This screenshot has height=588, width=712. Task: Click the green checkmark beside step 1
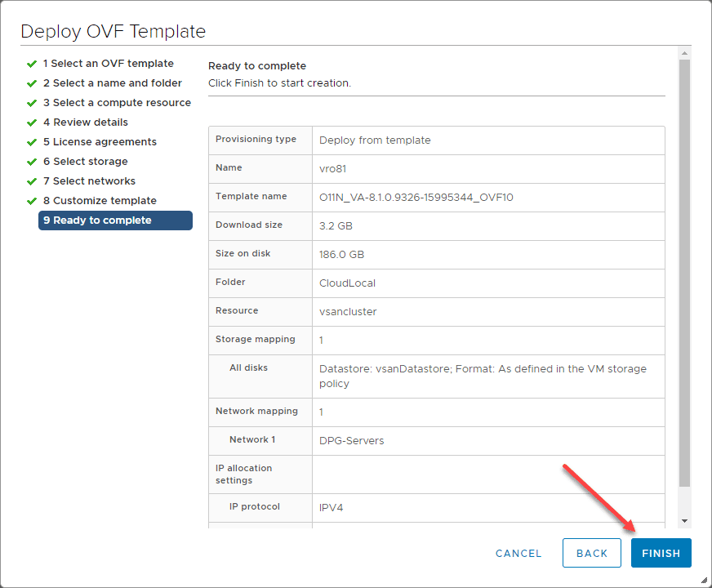32,63
